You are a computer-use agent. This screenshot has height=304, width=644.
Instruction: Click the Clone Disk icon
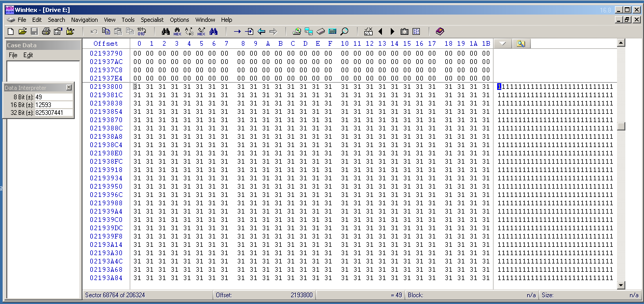pyautogui.click(x=309, y=31)
